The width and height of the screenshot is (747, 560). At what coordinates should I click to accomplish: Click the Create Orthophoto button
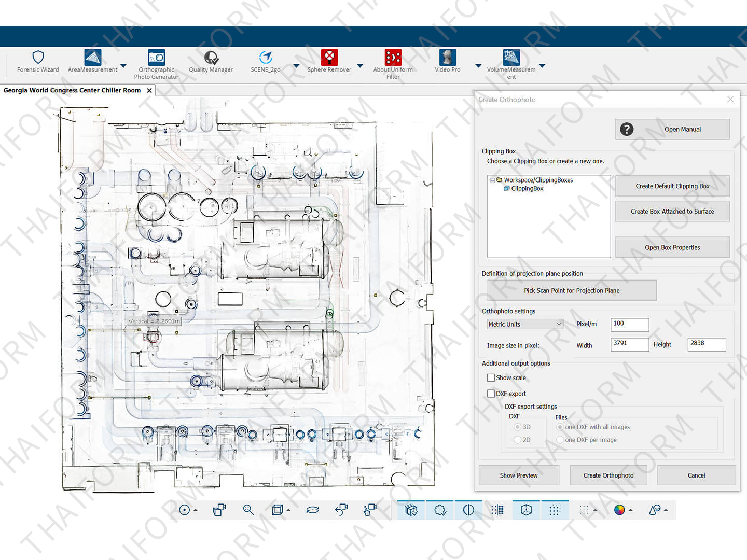tap(608, 475)
